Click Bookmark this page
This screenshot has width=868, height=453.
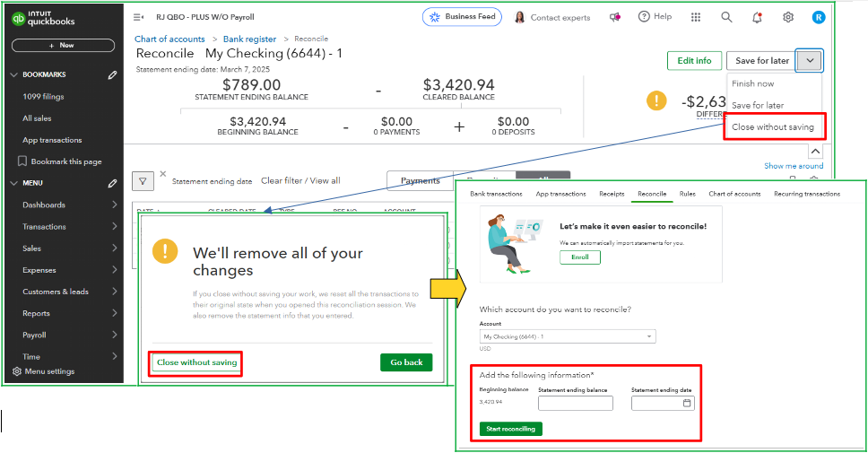tap(60, 161)
